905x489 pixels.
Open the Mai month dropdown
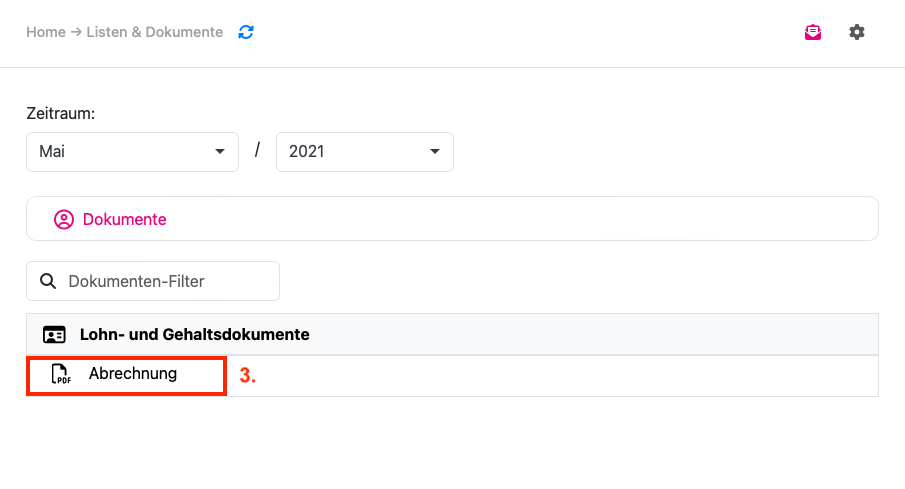tap(132, 152)
